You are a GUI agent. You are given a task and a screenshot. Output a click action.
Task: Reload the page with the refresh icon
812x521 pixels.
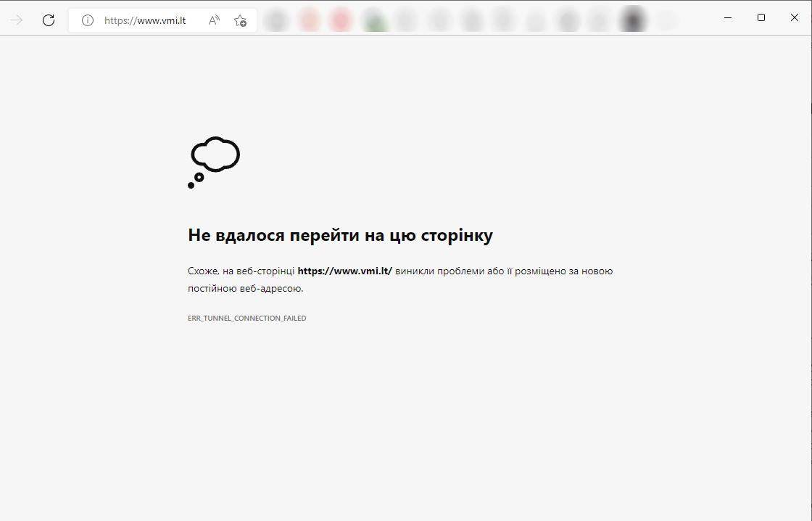tap(48, 20)
